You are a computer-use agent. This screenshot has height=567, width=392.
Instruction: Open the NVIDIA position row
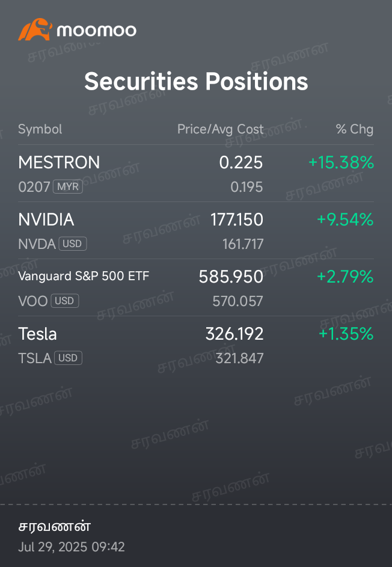click(196, 230)
